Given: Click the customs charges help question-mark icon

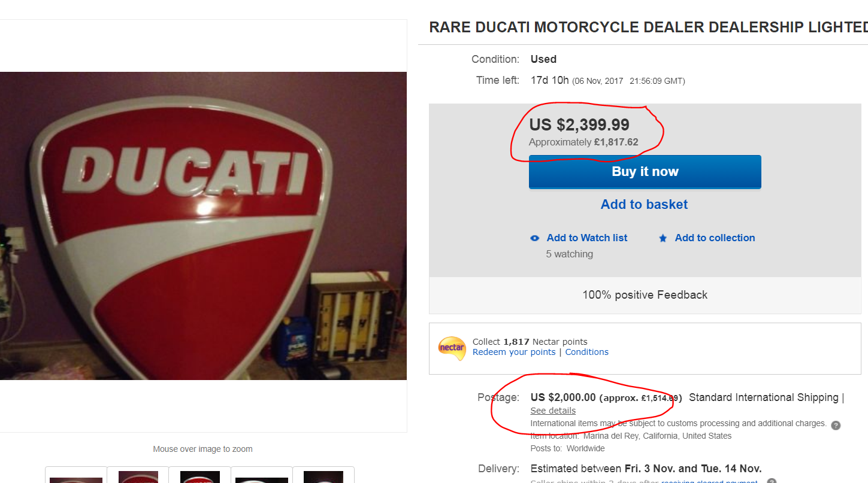Looking at the screenshot, I should pyautogui.click(x=836, y=425).
